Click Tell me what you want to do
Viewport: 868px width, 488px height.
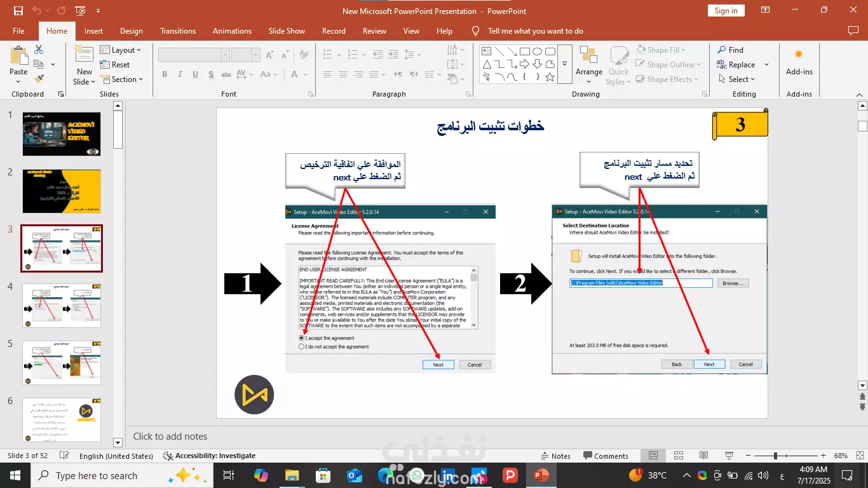(536, 31)
